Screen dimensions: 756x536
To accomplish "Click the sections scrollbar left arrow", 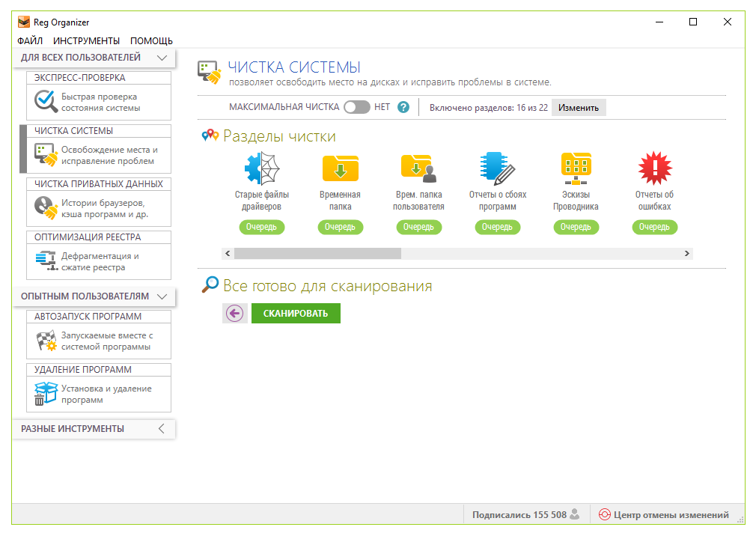I will (x=228, y=254).
